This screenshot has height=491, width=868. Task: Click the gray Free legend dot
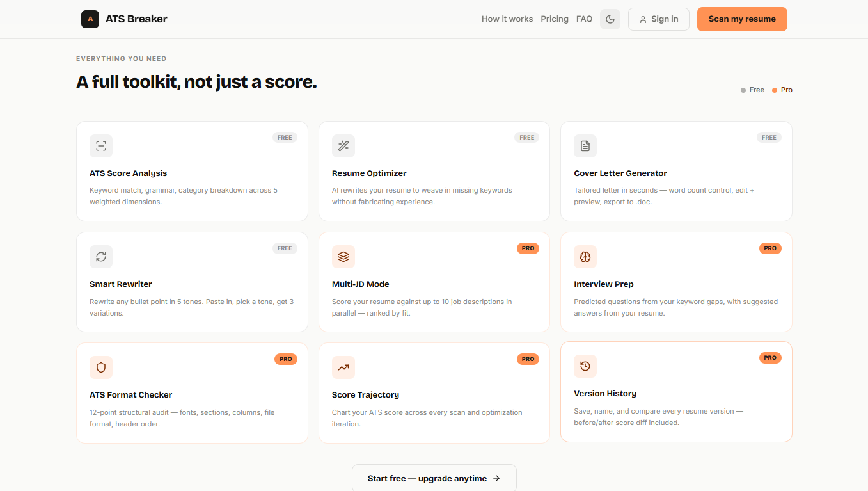(743, 90)
